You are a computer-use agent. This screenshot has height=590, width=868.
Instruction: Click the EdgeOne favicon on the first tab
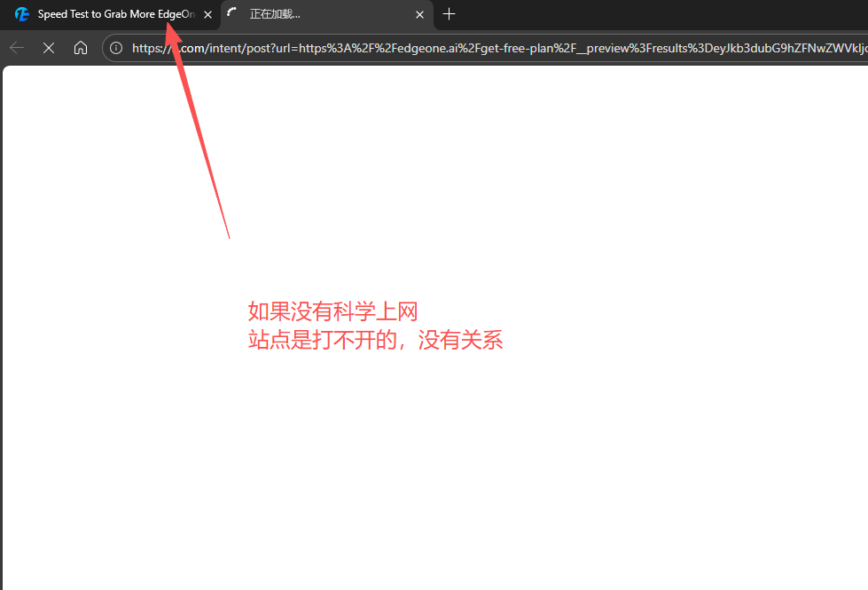point(21,14)
